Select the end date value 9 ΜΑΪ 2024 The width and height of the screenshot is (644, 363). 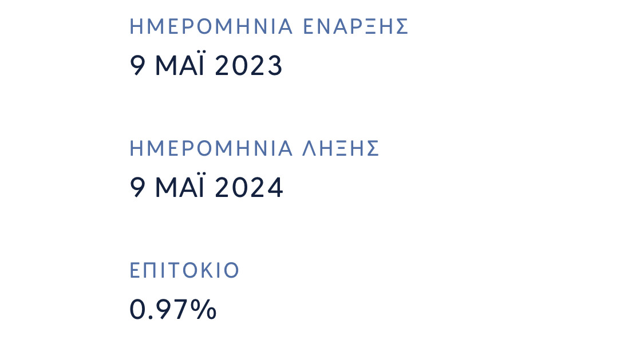pyautogui.click(x=206, y=188)
